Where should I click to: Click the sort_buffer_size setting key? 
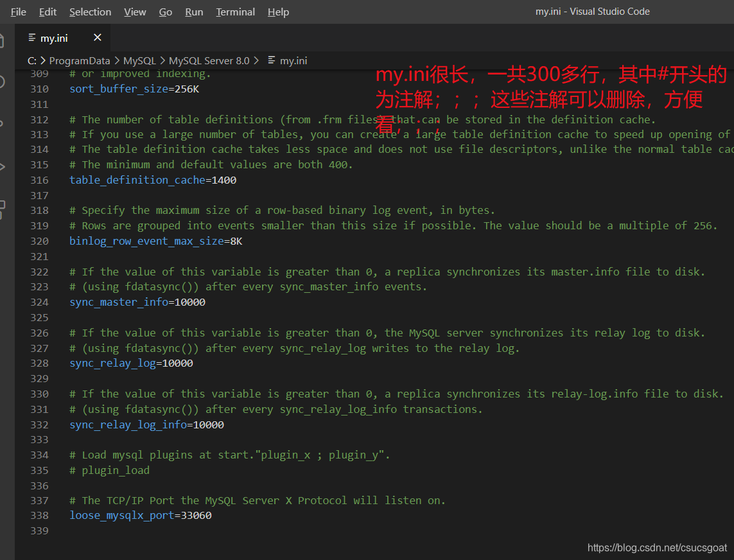tap(118, 89)
